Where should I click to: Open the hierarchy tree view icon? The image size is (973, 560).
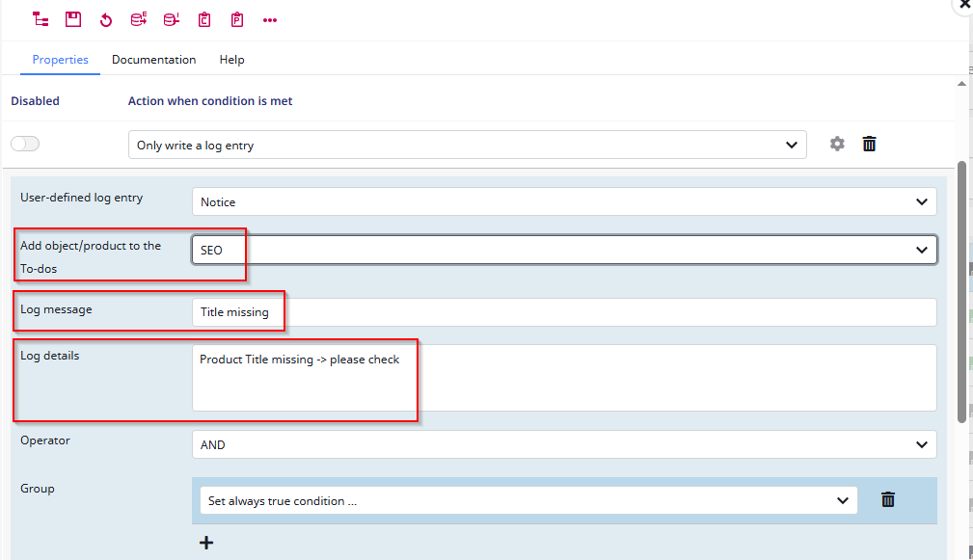(x=40, y=18)
